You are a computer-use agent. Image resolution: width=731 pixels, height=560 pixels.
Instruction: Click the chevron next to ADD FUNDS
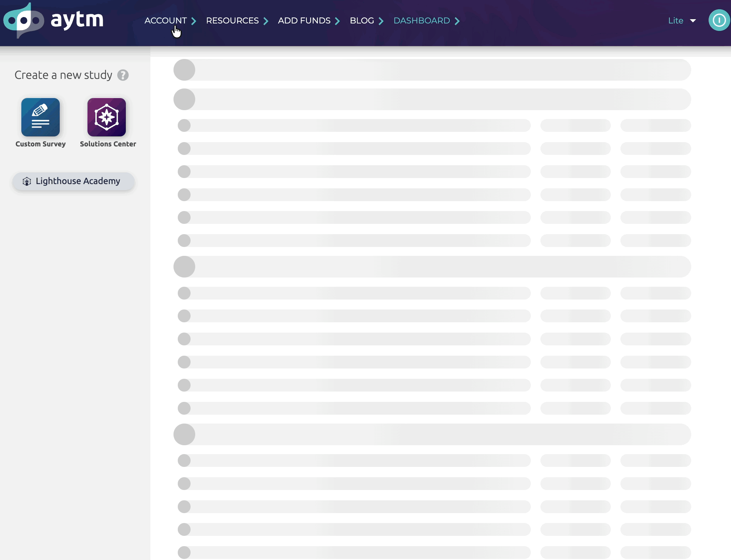337,21
